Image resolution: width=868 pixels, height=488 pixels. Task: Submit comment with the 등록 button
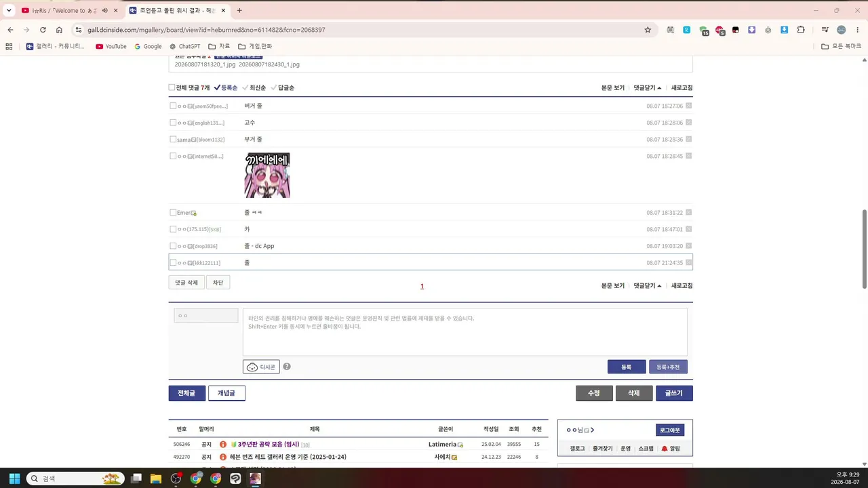[627, 367]
